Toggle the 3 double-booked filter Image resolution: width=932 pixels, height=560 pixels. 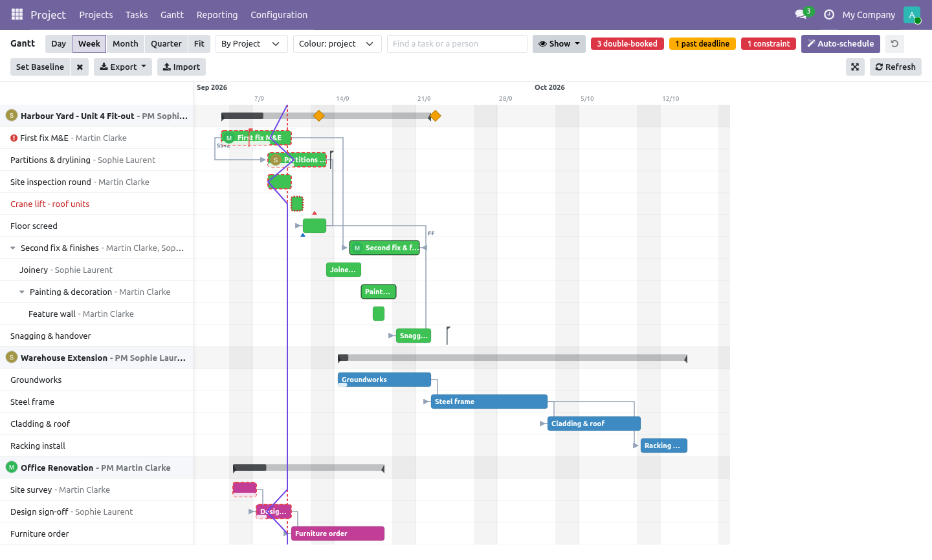627,43
